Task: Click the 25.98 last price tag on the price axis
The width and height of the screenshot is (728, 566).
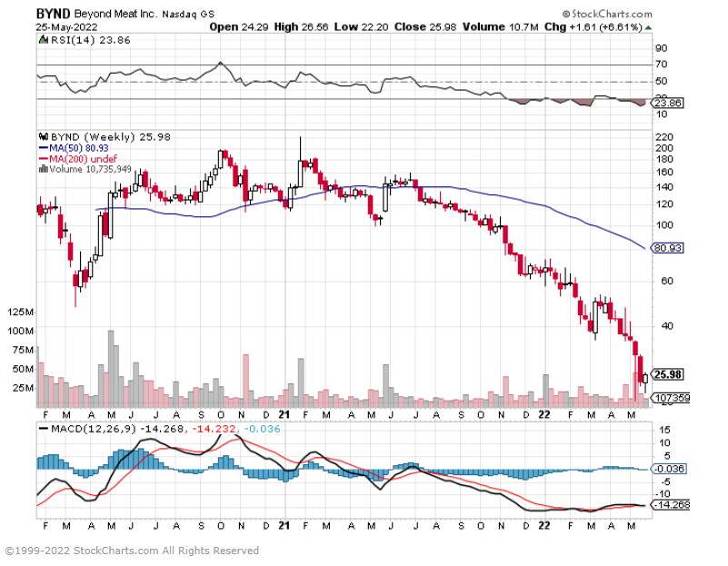Action: point(668,374)
